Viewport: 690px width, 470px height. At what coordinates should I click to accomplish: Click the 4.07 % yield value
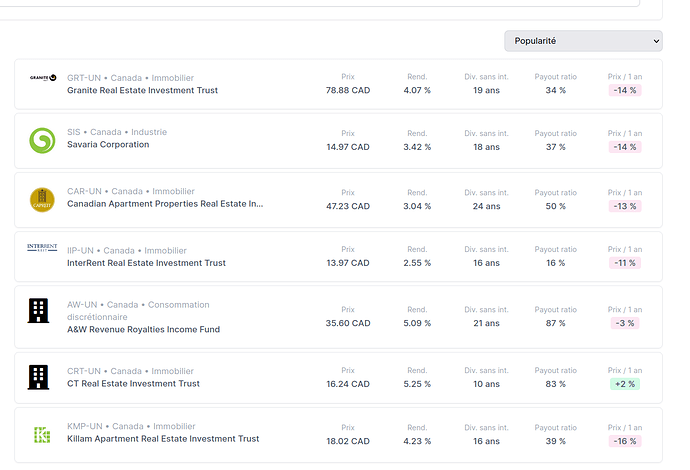[417, 90]
